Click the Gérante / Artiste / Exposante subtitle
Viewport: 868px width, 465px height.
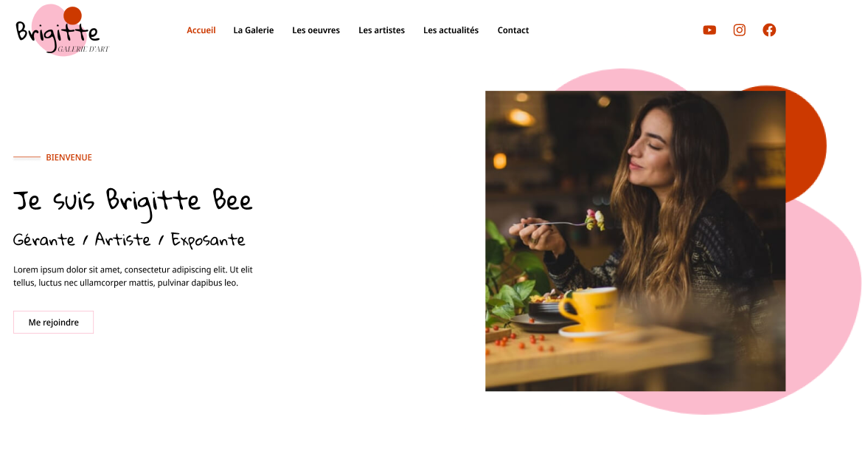(x=129, y=240)
